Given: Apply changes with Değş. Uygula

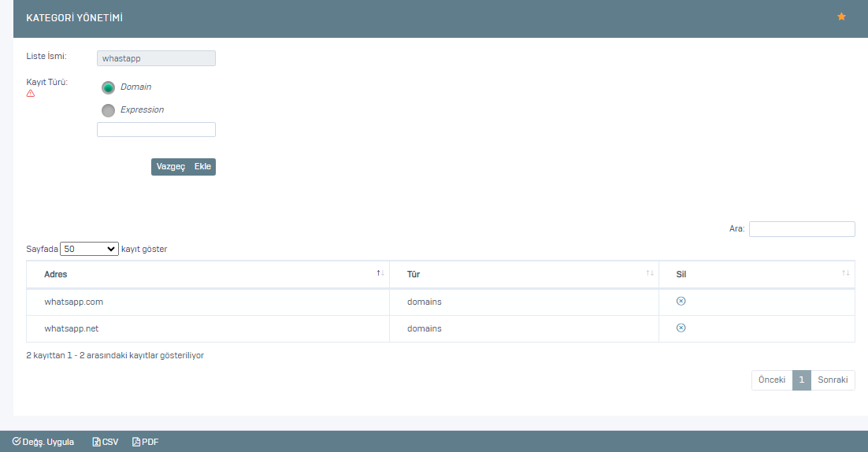Looking at the screenshot, I should (43, 442).
